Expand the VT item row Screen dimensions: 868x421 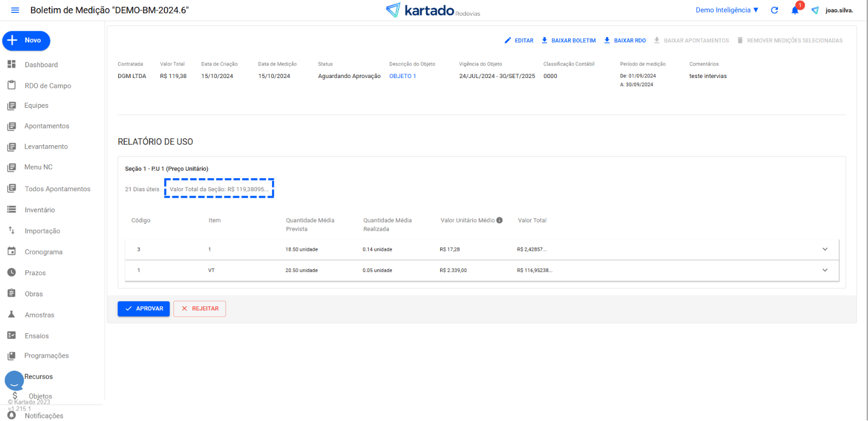point(825,270)
